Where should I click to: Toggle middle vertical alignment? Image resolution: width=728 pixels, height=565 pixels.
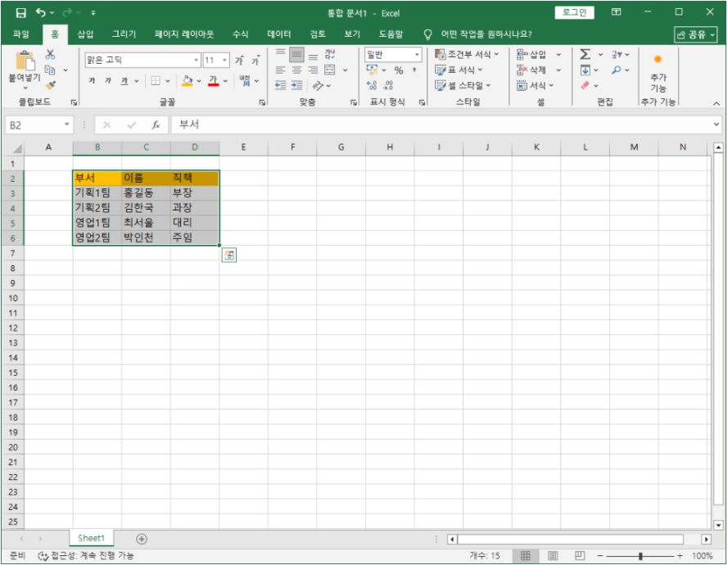click(x=296, y=55)
